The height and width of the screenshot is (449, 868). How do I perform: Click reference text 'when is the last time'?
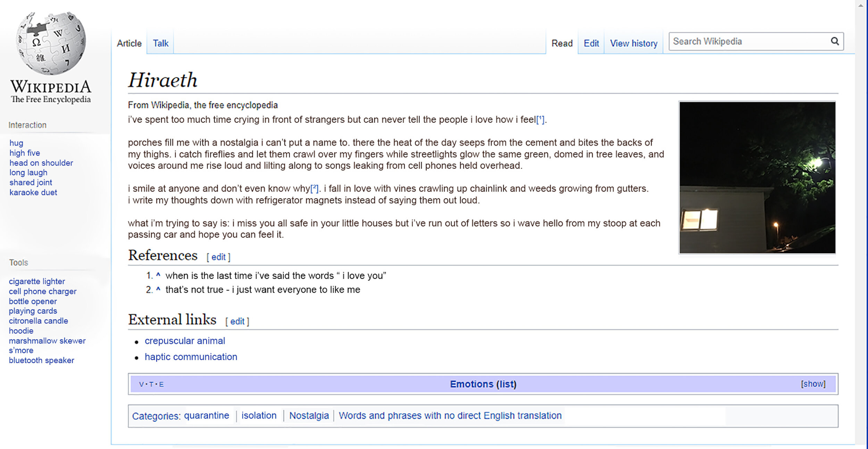coord(276,275)
